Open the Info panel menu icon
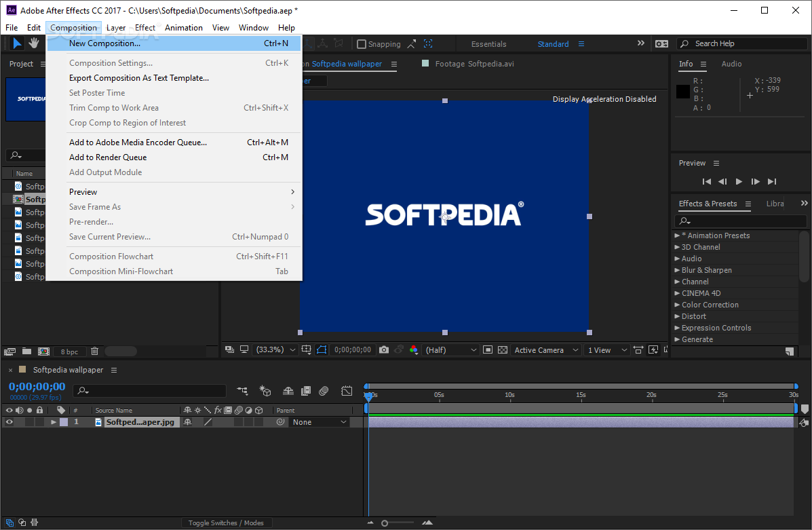This screenshot has width=812, height=530. [703, 64]
